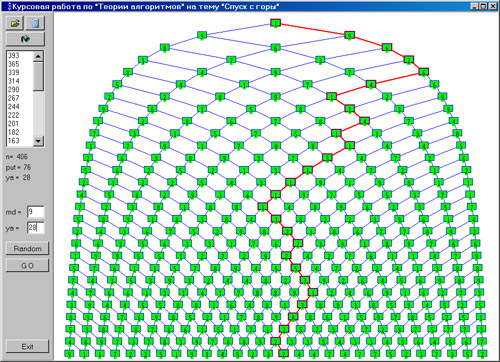This screenshot has height=362, width=500.
Task: Click the open folder icon button
Action: click(15, 23)
